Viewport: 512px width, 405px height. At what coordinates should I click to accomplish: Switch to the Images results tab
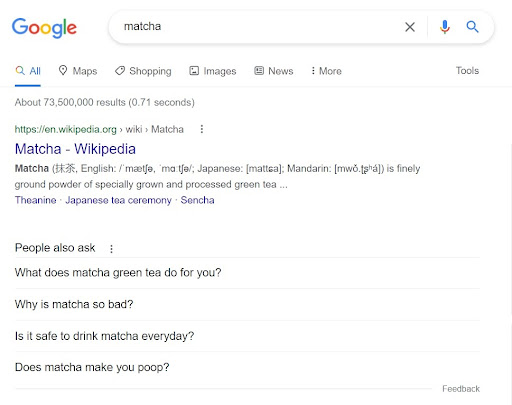pyautogui.click(x=213, y=71)
